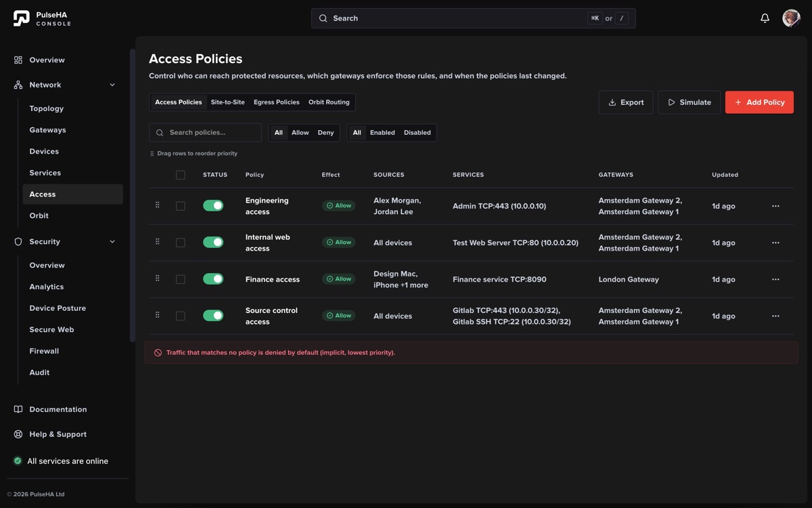Click the Help & Support lifebuoy icon
This screenshot has height=508, width=812.
pos(18,434)
